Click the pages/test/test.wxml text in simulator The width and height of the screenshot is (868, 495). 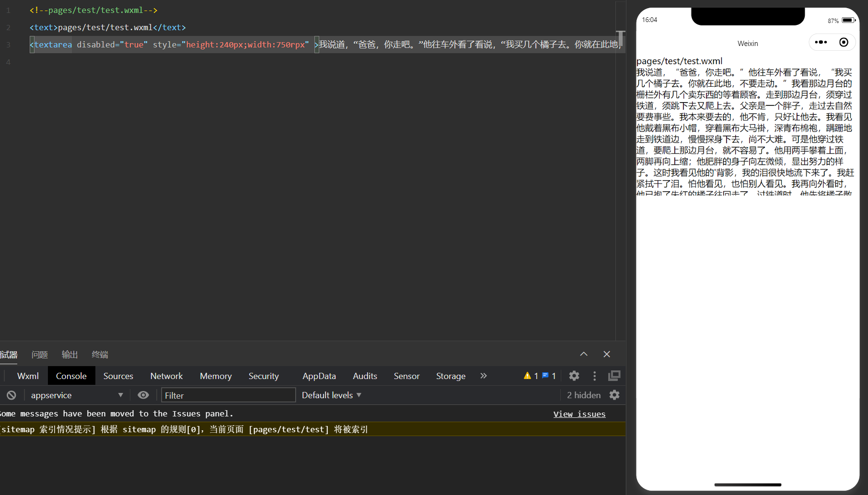pos(679,61)
